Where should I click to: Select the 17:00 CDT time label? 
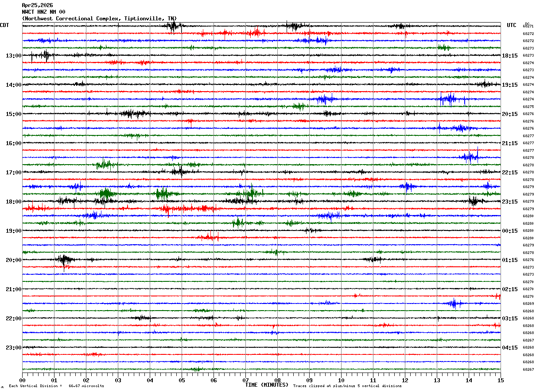point(13,173)
